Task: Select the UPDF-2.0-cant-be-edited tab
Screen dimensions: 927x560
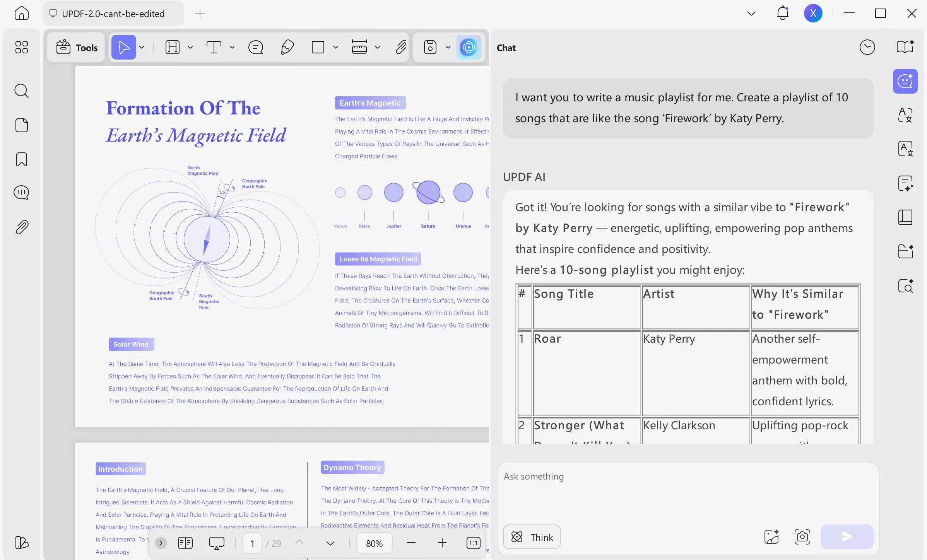Action: tap(114, 14)
